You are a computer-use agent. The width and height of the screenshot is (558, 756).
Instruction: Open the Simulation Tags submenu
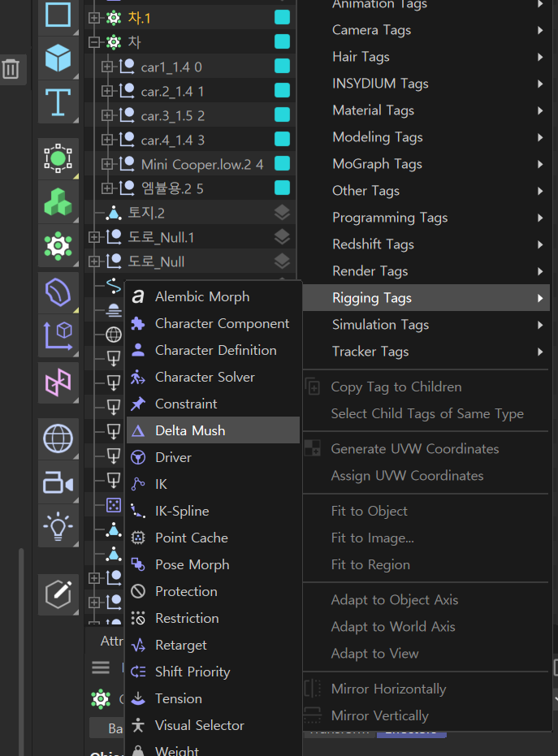(380, 325)
